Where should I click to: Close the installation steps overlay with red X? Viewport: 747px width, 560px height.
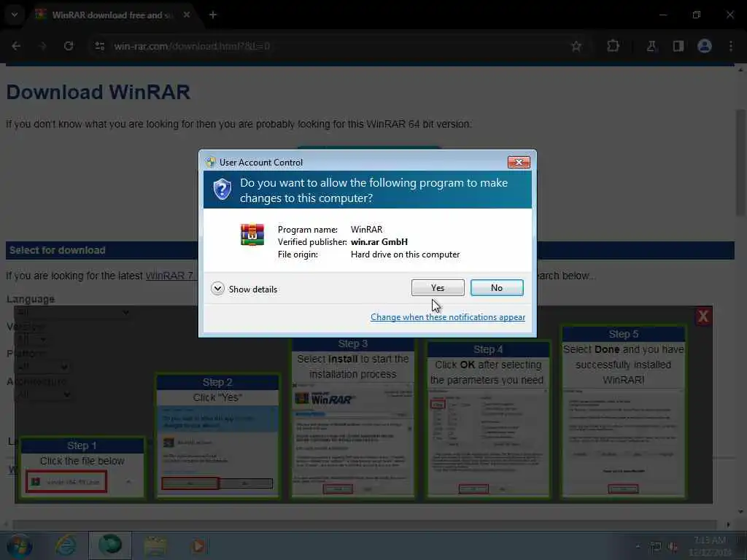[703, 316]
